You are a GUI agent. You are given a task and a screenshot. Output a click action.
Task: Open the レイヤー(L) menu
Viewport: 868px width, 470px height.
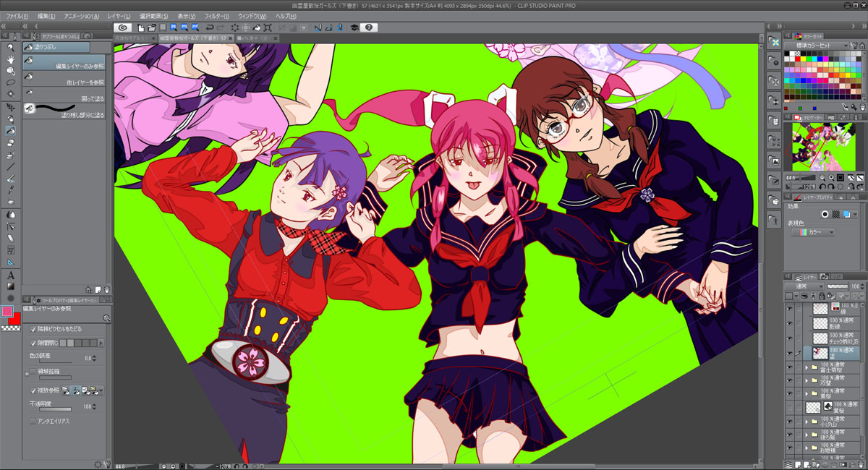click(x=118, y=16)
